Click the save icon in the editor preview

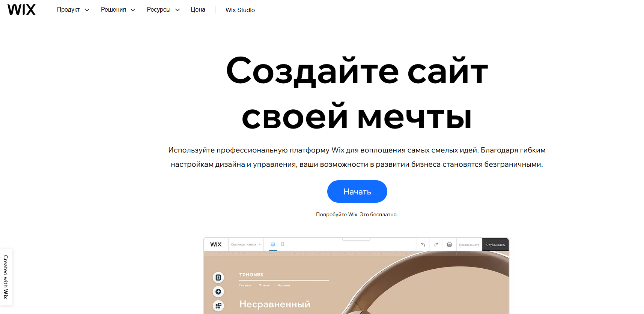pyautogui.click(x=449, y=245)
